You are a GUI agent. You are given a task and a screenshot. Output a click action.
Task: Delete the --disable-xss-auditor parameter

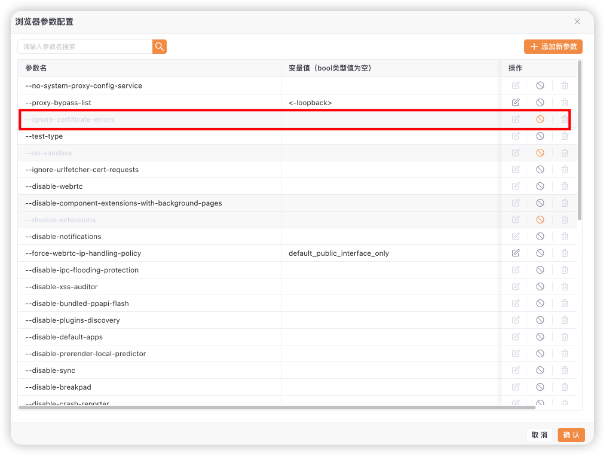564,287
